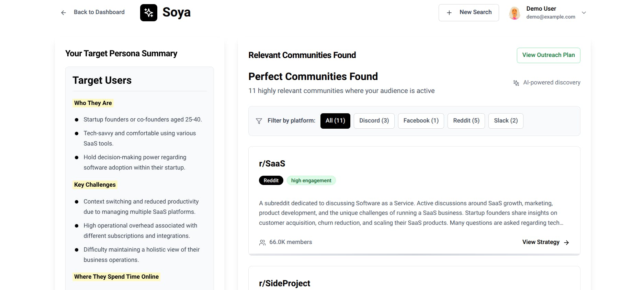Switch to Reddit (5) filter
644x290 pixels.
(466, 121)
